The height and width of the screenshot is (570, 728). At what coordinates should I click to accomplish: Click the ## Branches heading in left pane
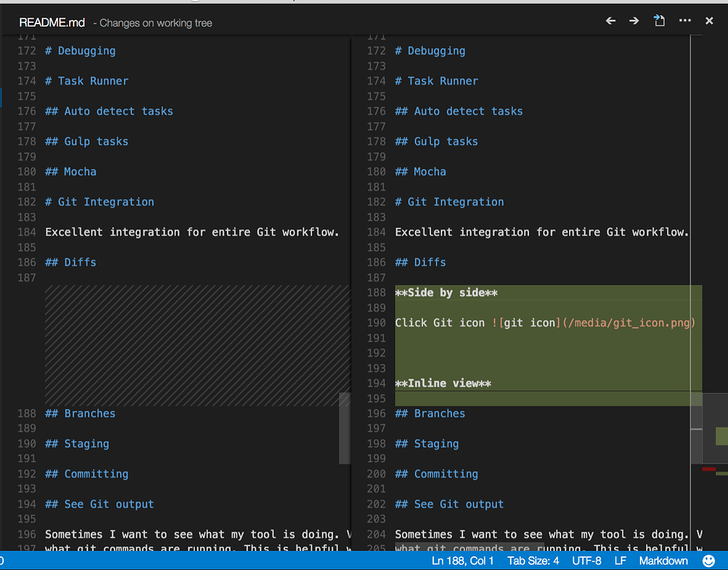80,413
